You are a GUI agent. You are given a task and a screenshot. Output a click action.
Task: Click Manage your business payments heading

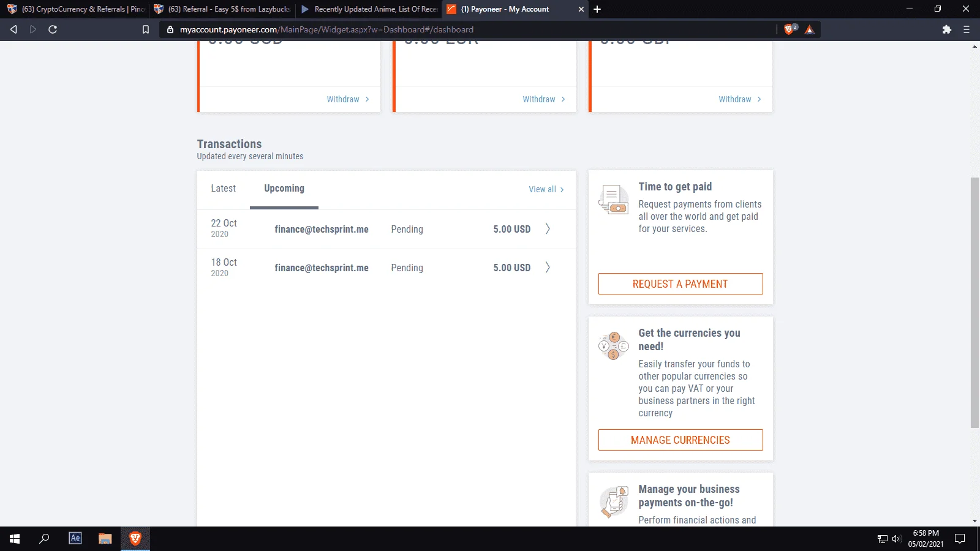(x=689, y=496)
